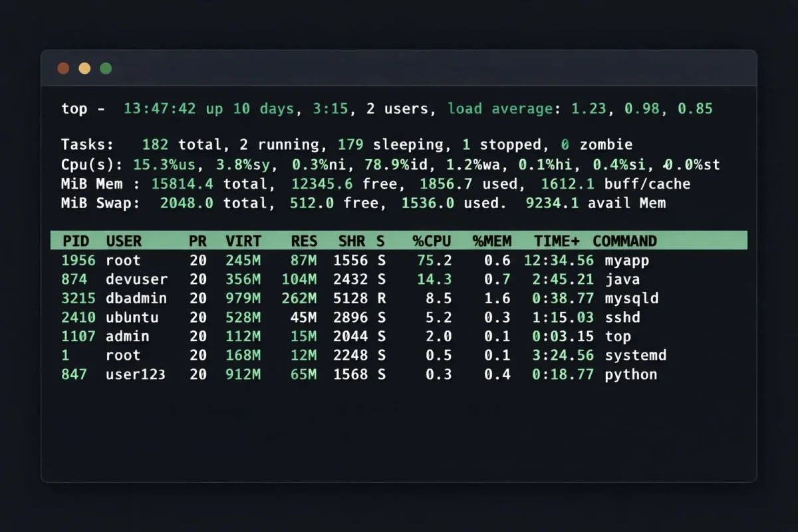Click the COMMAND column header
Image resolution: width=798 pixels, height=532 pixels.
pyautogui.click(x=624, y=241)
